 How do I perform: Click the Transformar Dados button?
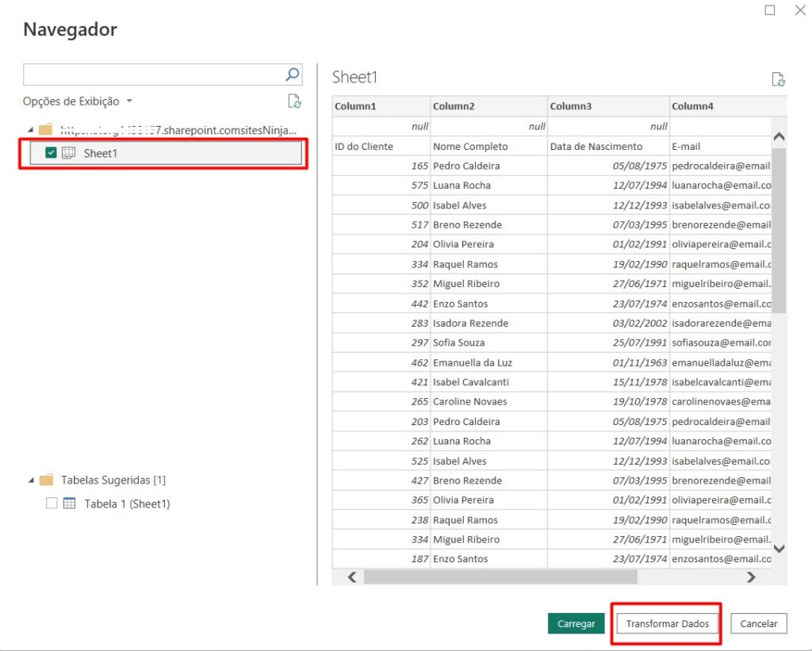pos(667,623)
